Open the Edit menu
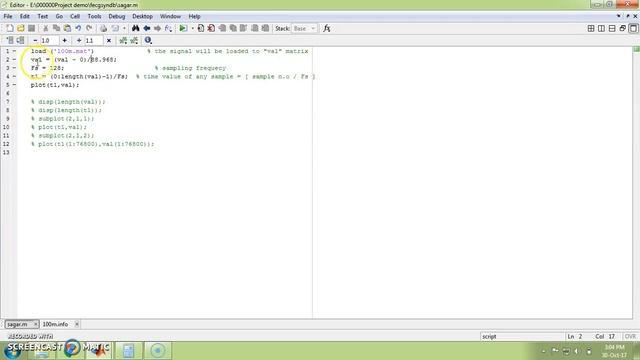Viewport: 640px width, 360px height. pyautogui.click(x=24, y=16)
